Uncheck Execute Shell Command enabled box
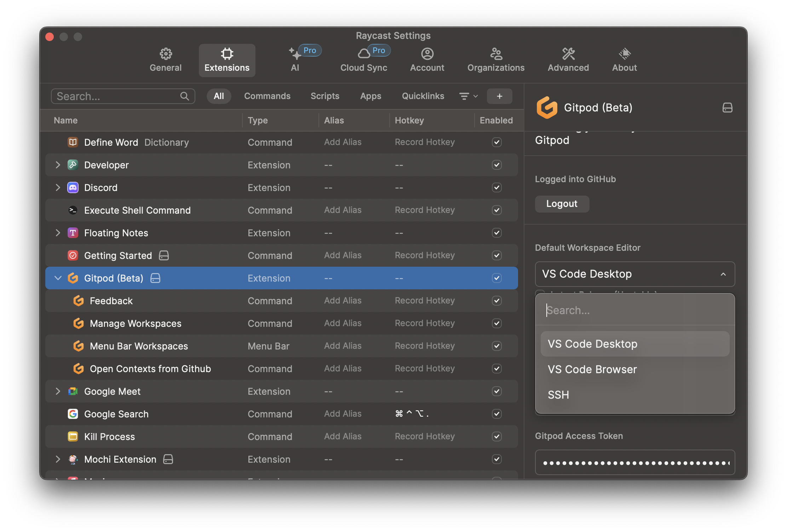The height and width of the screenshot is (532, 787). [x=497, y=210]
